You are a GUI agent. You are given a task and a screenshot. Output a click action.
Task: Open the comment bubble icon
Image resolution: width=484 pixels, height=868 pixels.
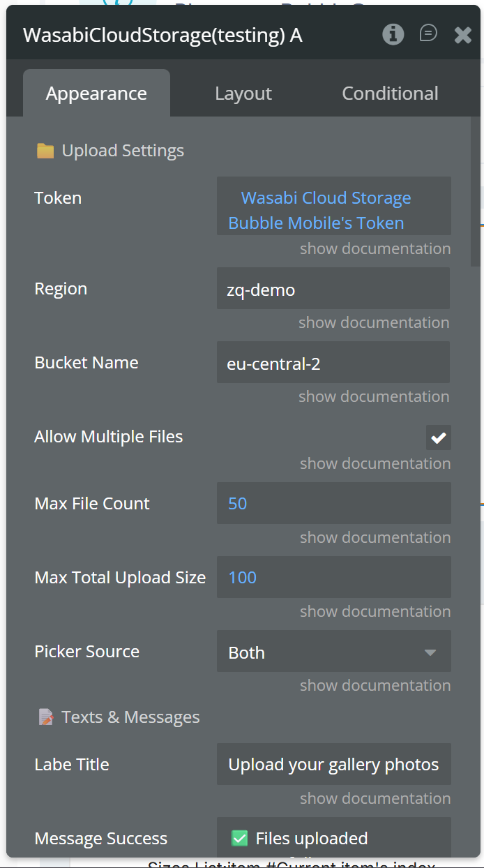coord(428,33)
